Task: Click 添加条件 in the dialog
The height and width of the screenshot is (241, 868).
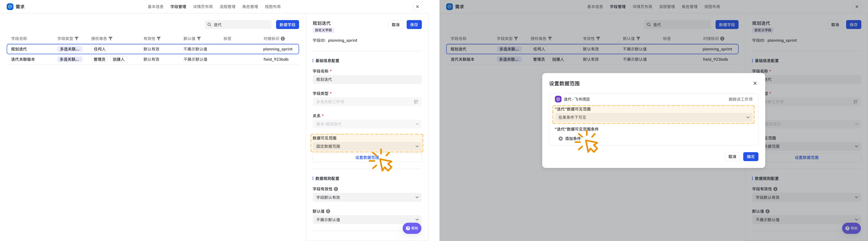Action: click(570, 139)
